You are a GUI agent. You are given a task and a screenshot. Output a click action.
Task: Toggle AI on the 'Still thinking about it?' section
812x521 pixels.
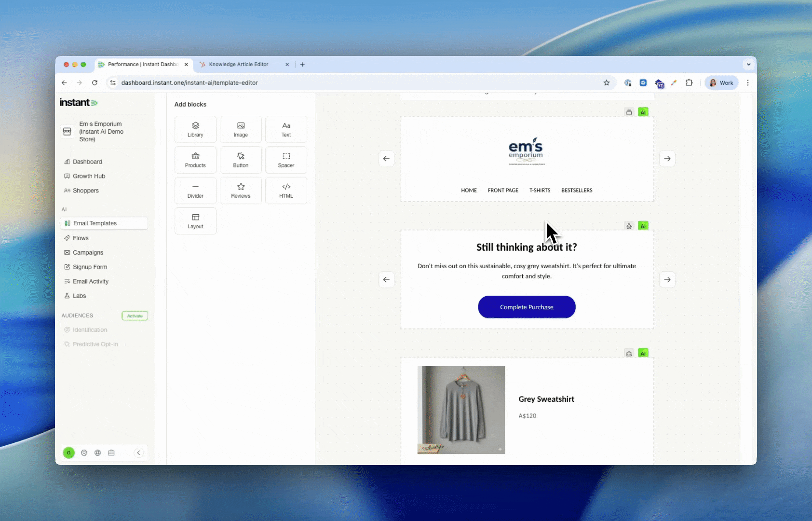point(643,225)
